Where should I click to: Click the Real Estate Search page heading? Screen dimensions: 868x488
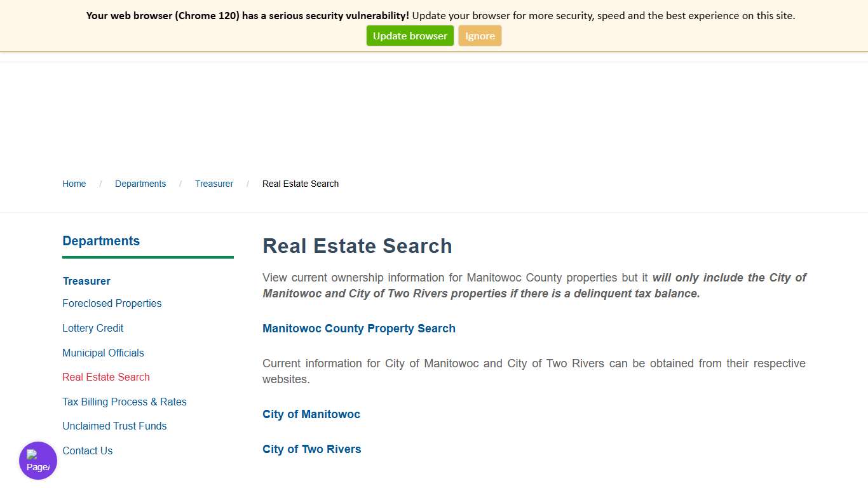(357, 246)
